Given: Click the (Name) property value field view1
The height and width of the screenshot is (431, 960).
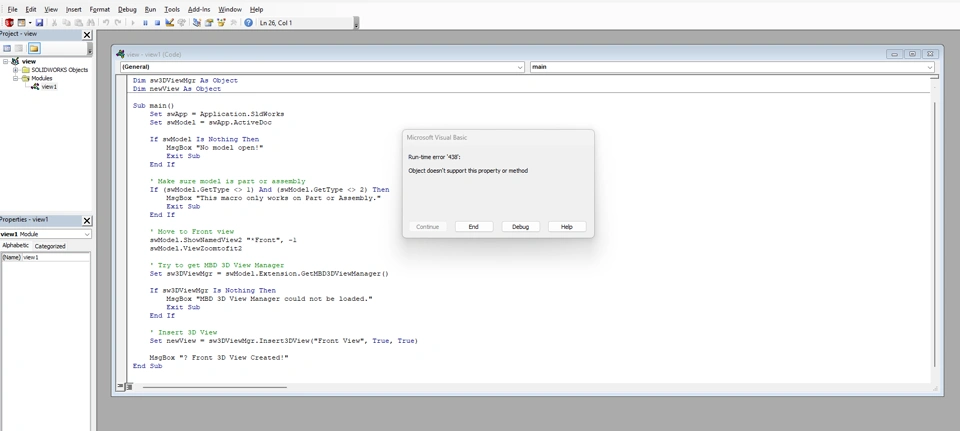Looking at the screenshot, I should 56,257.
